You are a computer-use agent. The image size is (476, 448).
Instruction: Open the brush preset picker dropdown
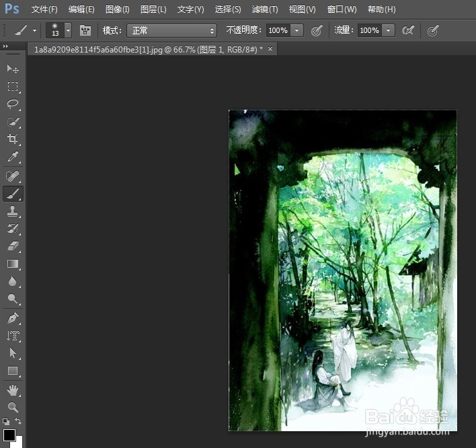click(x=69, y=30)
